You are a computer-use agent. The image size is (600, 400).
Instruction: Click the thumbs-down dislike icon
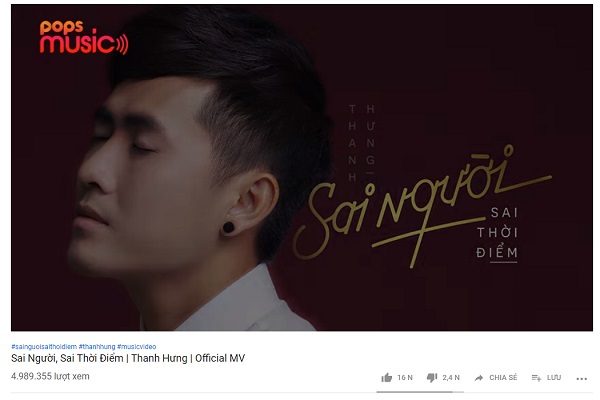coord(432,377)
